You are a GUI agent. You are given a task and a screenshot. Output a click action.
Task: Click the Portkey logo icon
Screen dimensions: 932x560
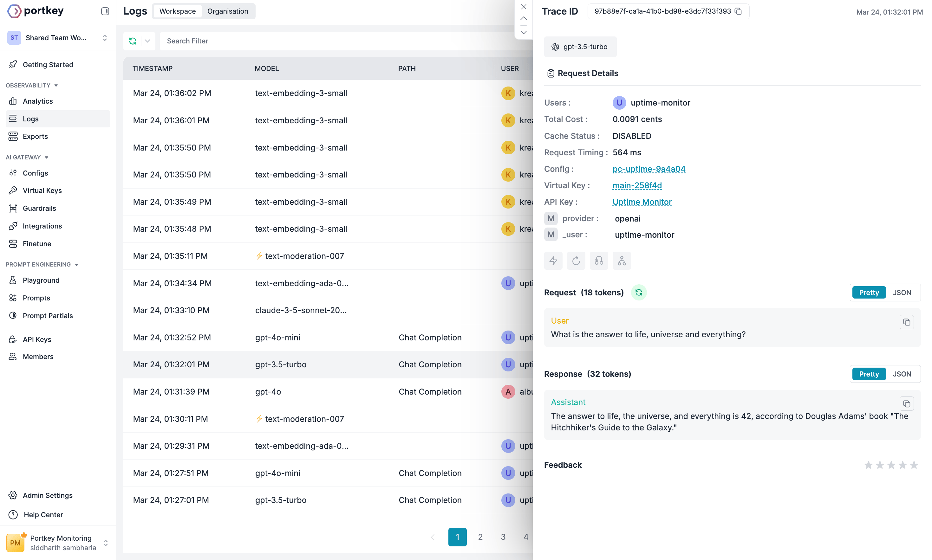(x=14, y=11)
